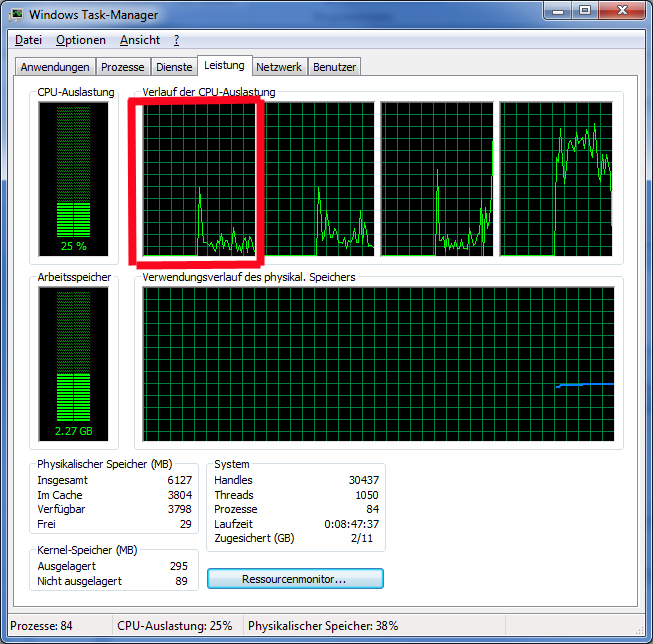
Task: Open the Datei menu
Action: click(x=28, y=40)
